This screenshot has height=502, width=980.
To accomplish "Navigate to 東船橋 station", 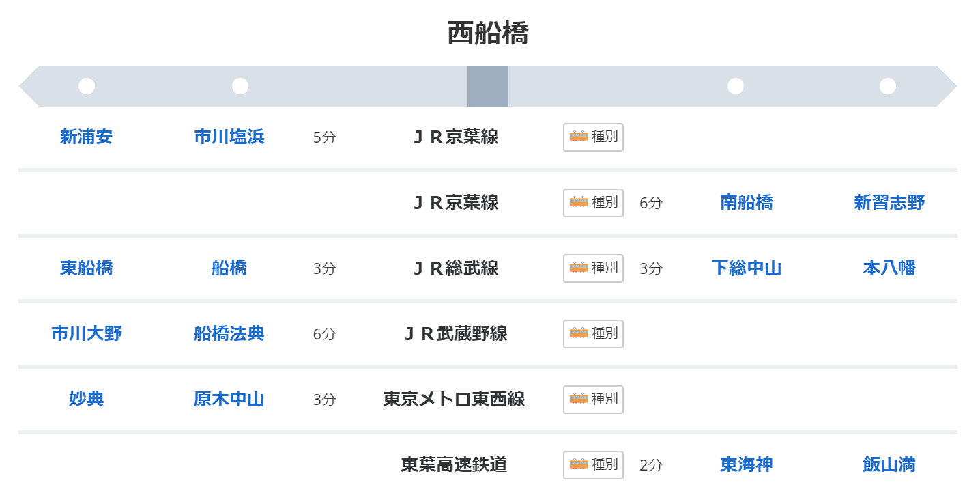I will [86, 268].
